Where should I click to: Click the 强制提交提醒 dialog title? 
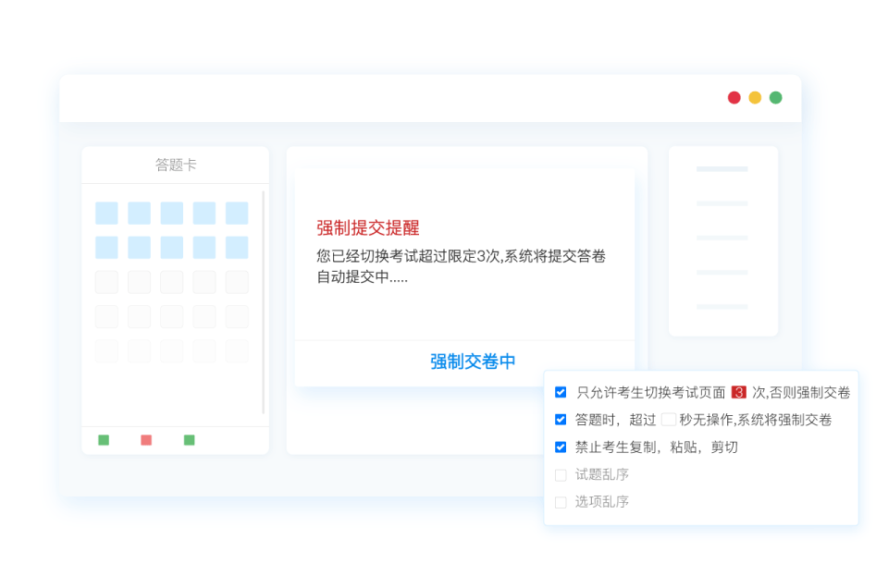click(369, 227)
